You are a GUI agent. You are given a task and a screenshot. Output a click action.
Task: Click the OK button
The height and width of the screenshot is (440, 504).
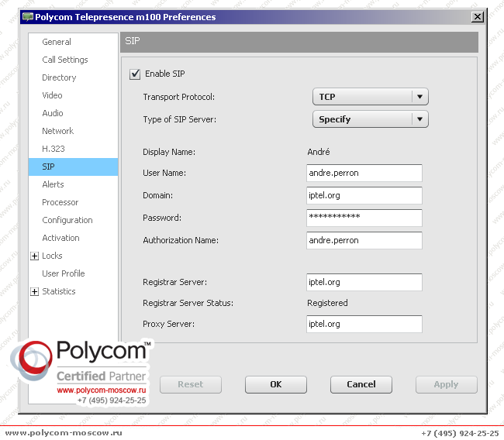point(276,385)
